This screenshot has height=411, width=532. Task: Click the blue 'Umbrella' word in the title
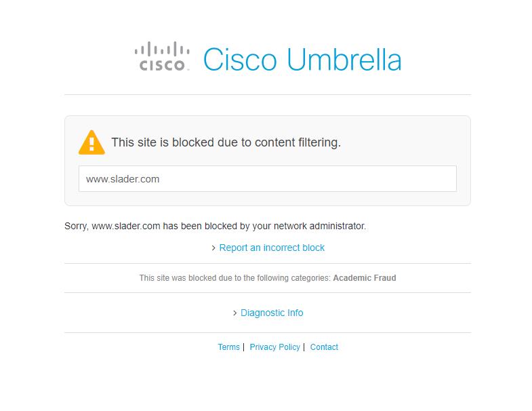pyautogui.click(x=344, y=60)
